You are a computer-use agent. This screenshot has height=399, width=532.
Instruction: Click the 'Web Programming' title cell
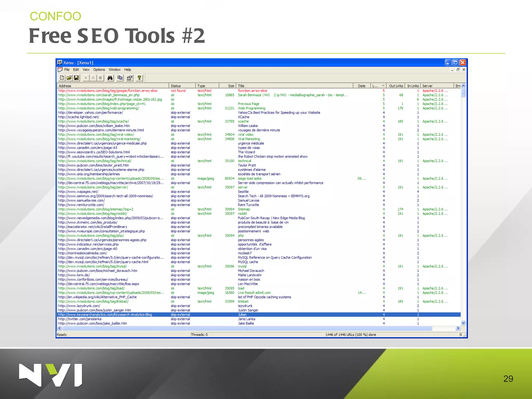point(251,108)
